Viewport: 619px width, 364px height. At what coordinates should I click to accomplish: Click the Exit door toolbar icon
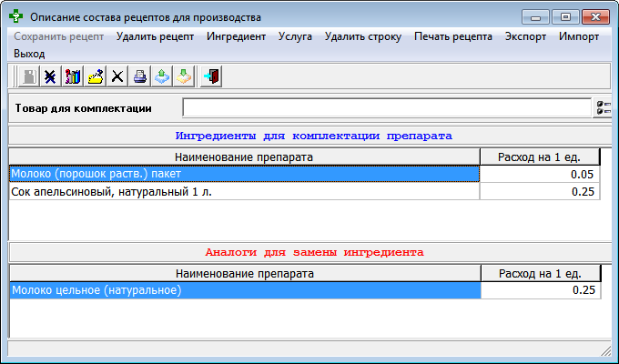pyautogui.click(x=211, y=76)
